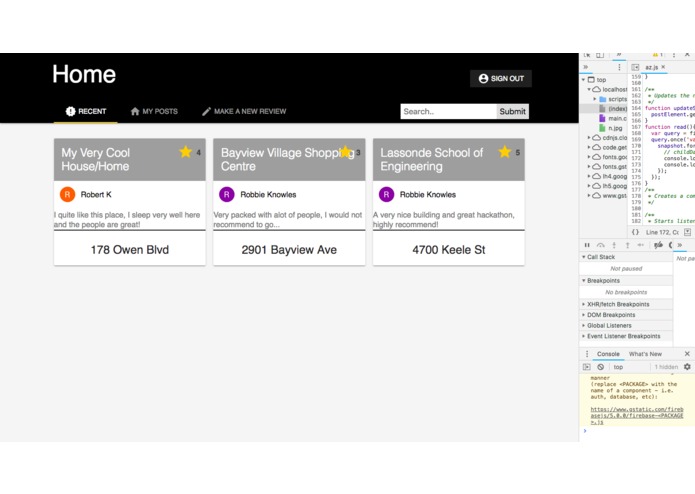
Task: Open the My Very Cool House/Home card title
Action: point(95,159)
